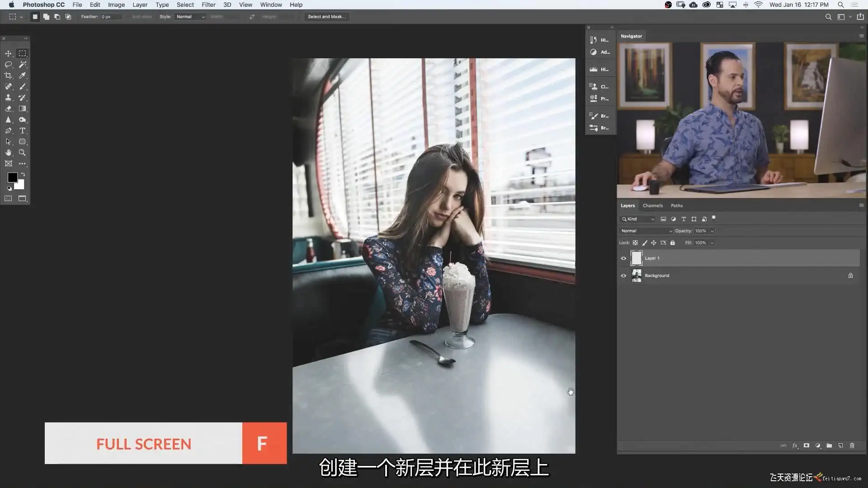Select the Crop tool

[x=8, y=75]
